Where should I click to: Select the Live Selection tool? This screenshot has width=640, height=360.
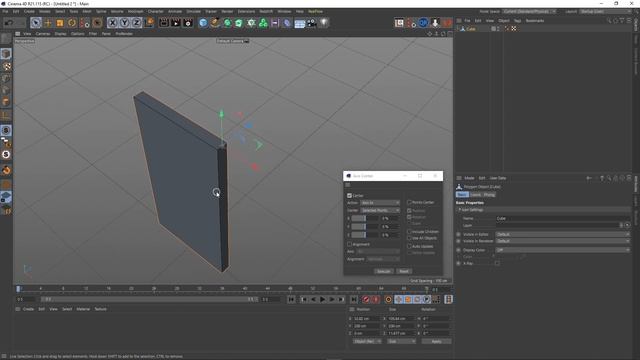pyautogui.click(x=36, y=23)
